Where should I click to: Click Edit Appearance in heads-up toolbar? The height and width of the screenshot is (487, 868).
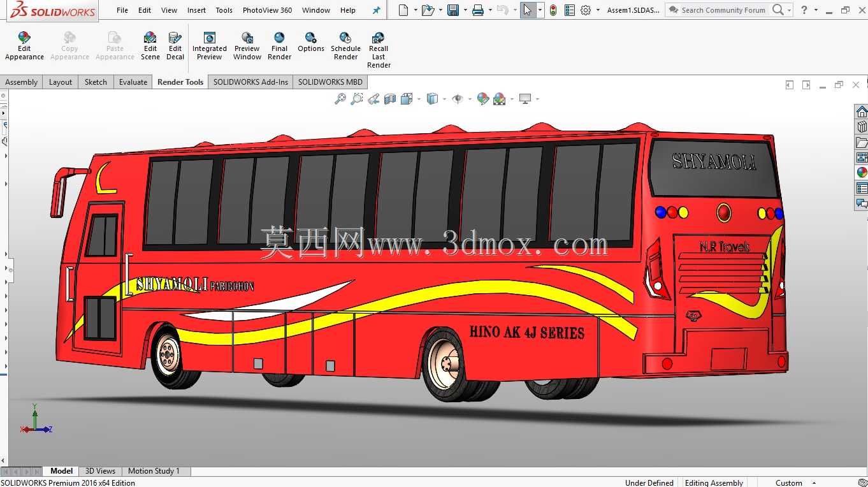(x=483, y=99)
